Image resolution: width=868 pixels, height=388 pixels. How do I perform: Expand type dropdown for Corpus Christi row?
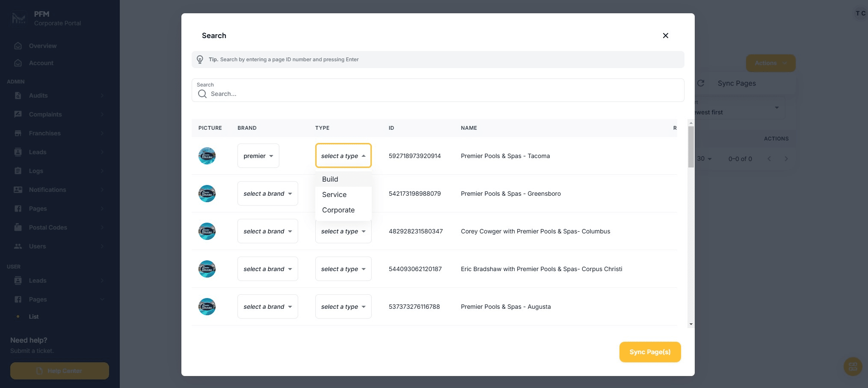click(x=343, y=269)
